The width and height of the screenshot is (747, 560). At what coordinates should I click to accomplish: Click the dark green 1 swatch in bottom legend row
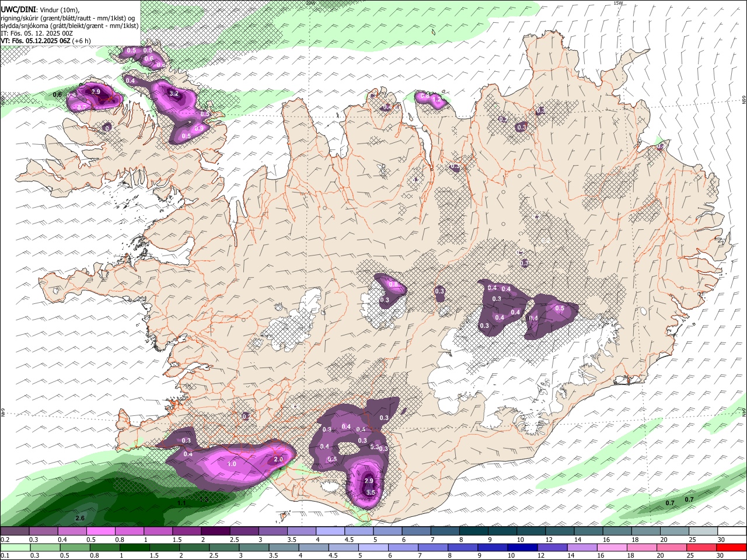[x=134, y=548]
